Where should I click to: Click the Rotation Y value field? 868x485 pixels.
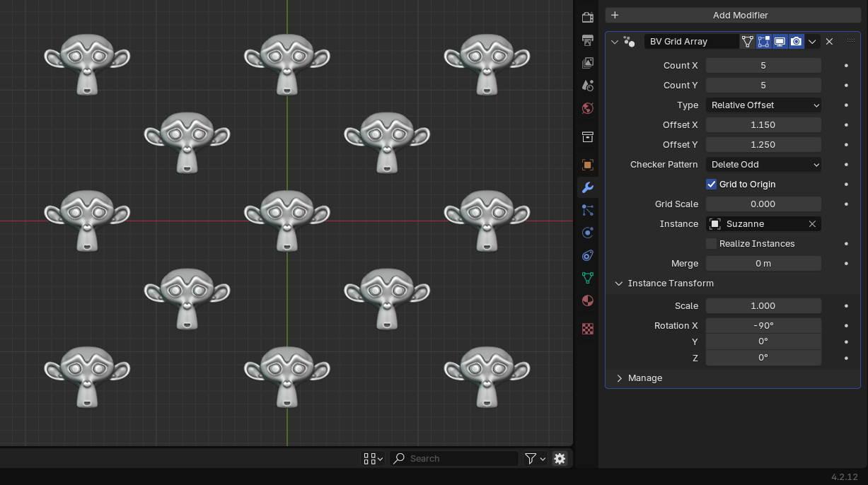[763, 341]
